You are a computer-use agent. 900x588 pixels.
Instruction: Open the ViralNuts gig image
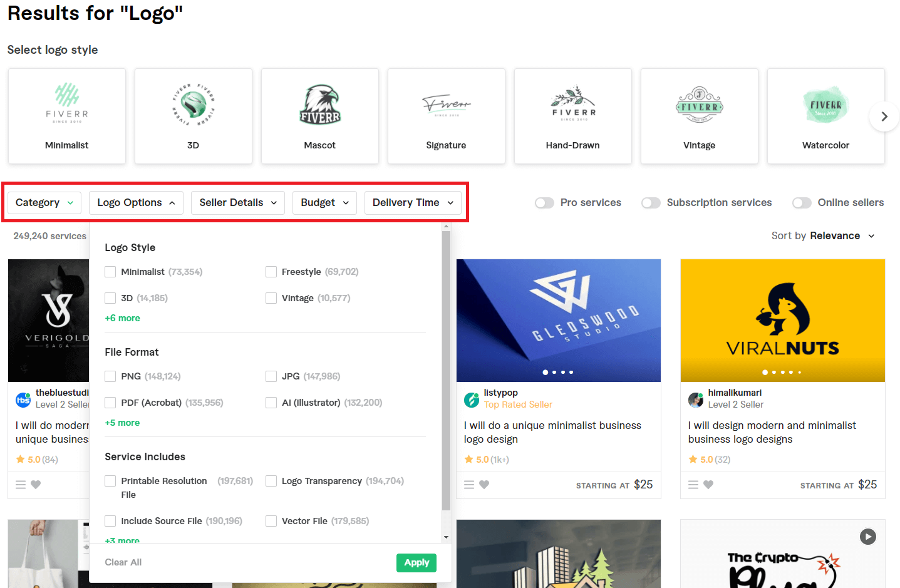783,321
